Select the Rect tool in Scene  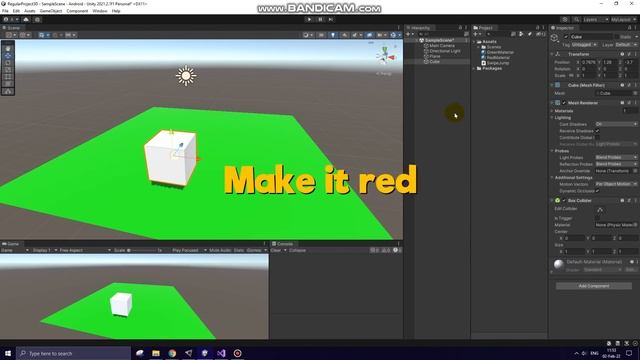click(x=8, y=77)
